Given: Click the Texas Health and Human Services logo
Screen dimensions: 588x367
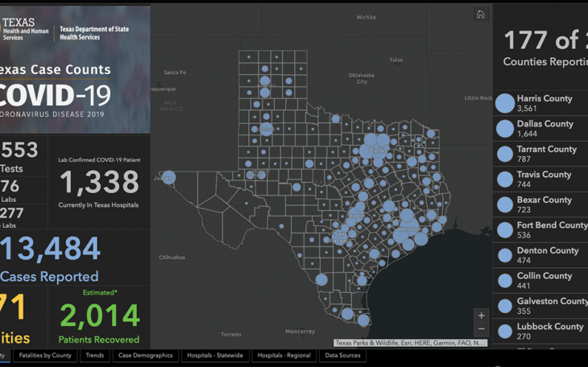Looking at the screenshot, I should pyautogui.click(x=27, y=31).
